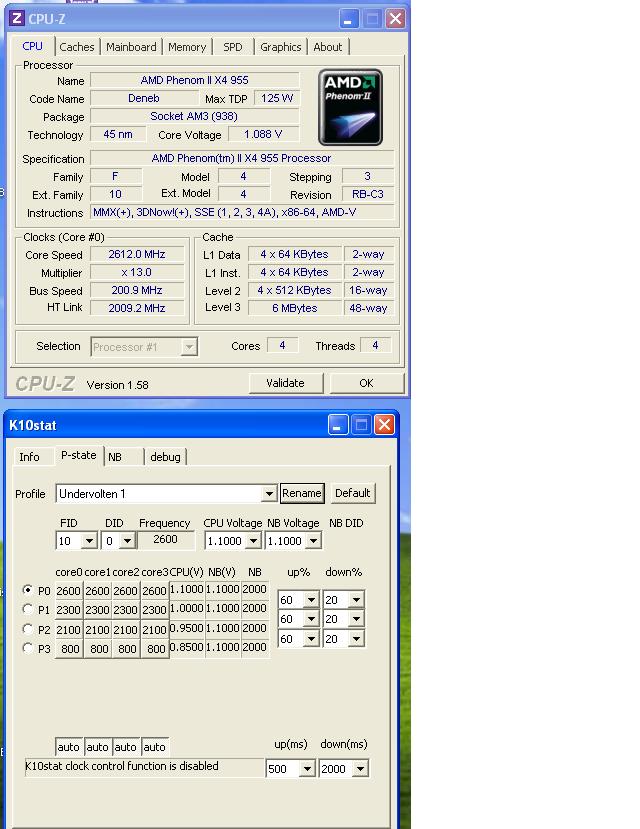Image resolution: width=640 pixels, height=829 pixels.
Task: Select the P1 radio button
Action: (x=28, y=609)
